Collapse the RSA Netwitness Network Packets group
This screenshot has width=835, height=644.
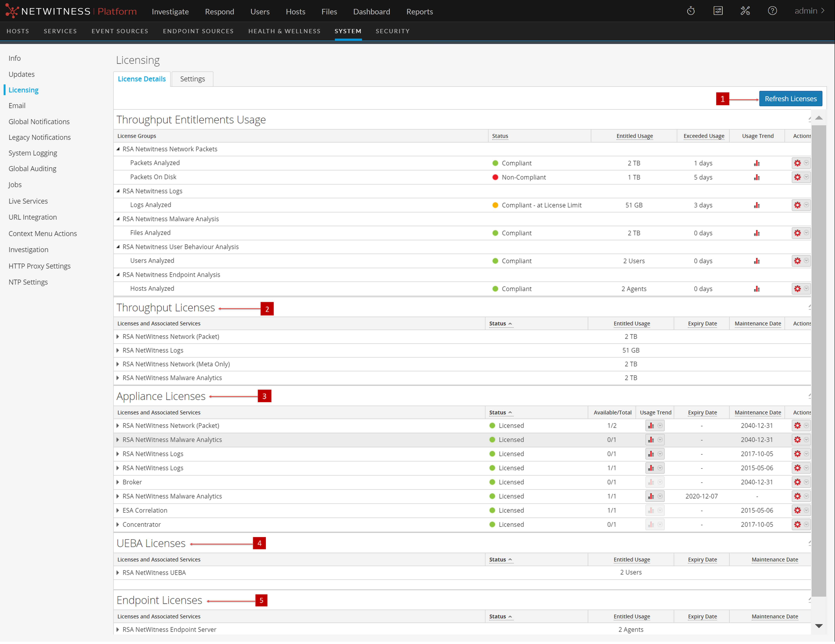[x=118, y=149]
